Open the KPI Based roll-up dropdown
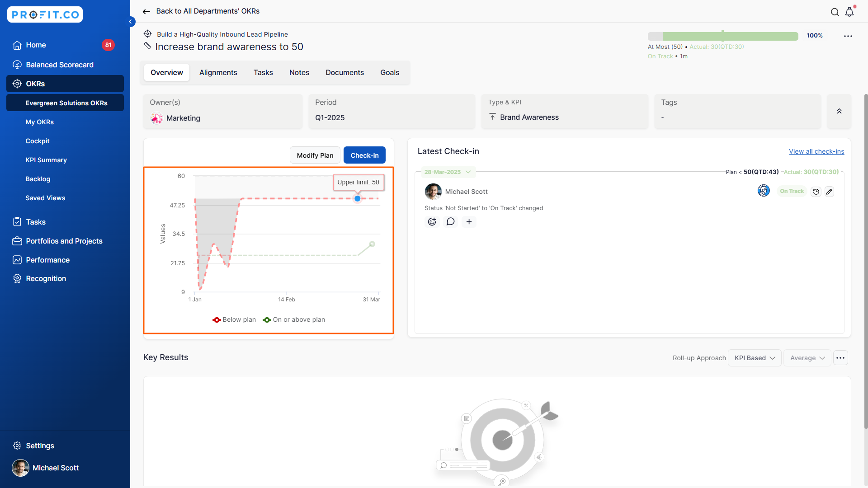Image resolution: width=868 pixels, height=488 pixels. click(x=755, y=358)
